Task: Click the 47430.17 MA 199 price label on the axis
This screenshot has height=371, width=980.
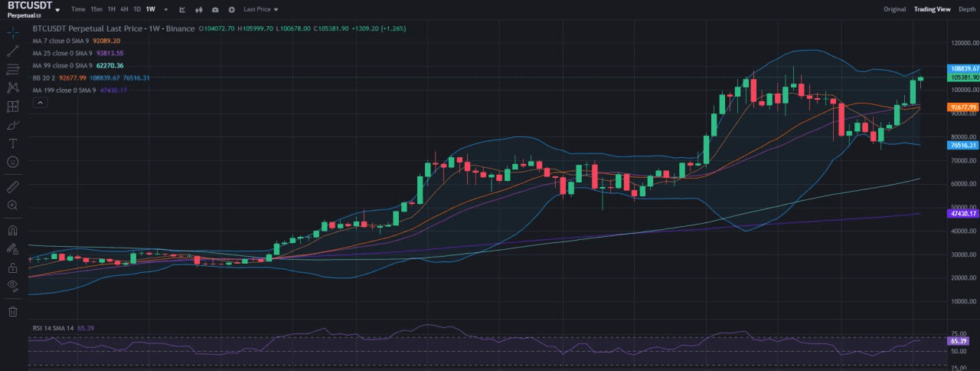Action: (x=964, y=213)
